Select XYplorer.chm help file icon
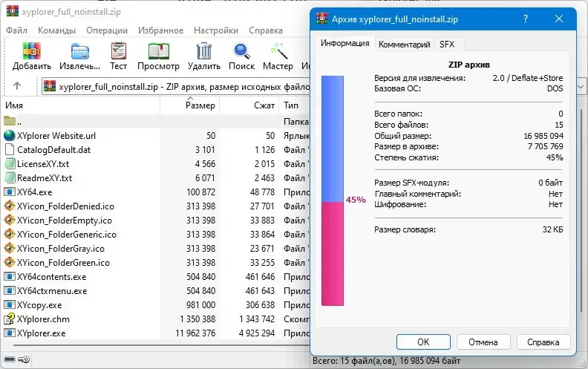The height and width of the screenshot is (369, 588). coord(10,319)
